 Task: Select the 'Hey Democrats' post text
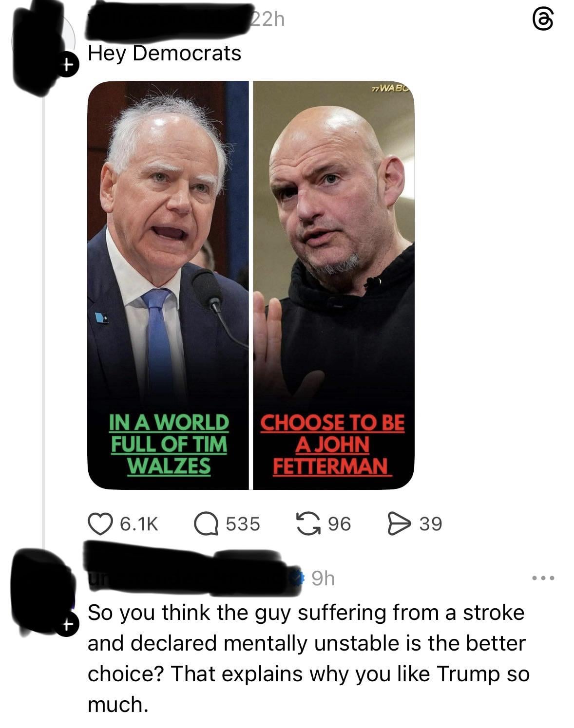pos(165,53)
